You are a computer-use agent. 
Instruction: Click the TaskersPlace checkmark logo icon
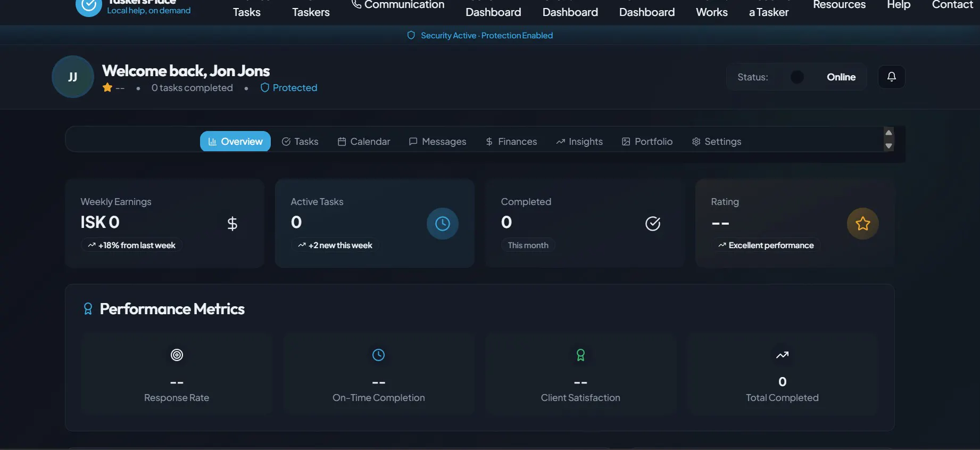[x=88, y=6]
